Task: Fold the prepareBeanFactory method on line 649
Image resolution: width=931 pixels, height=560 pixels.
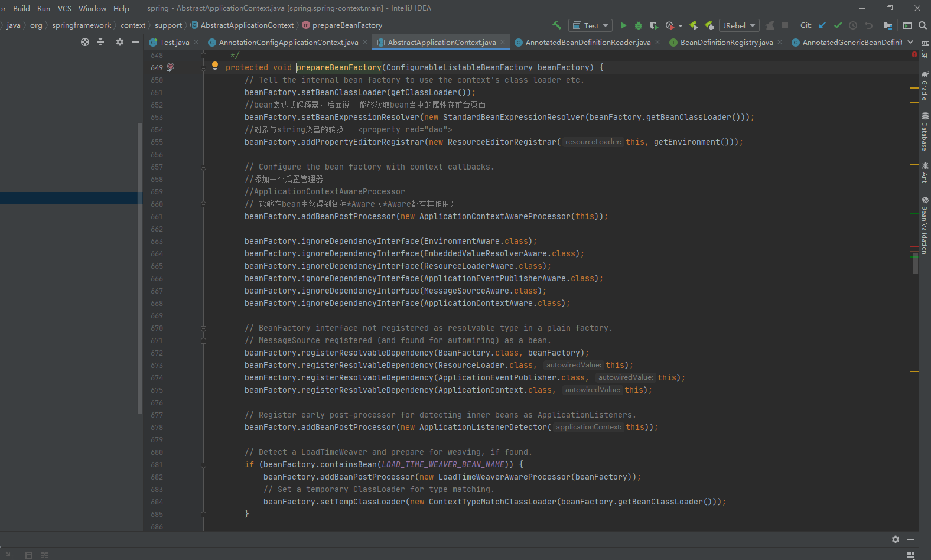Action: tap(203, 68)
